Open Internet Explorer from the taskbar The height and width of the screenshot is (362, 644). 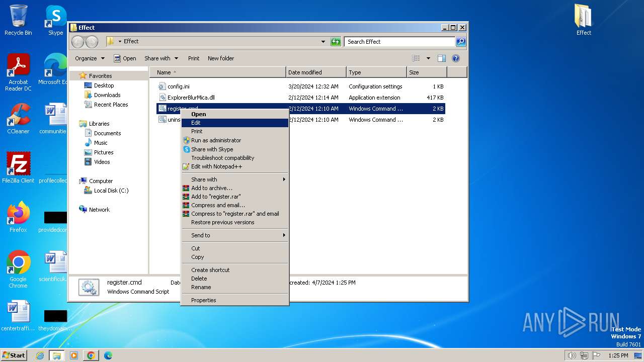(x=40, y=355)
